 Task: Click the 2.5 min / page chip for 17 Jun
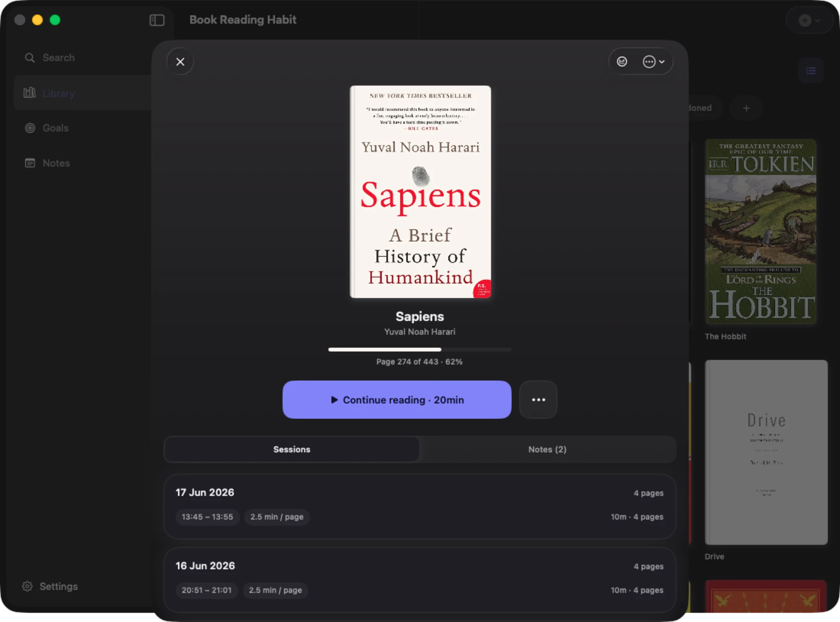277,517
